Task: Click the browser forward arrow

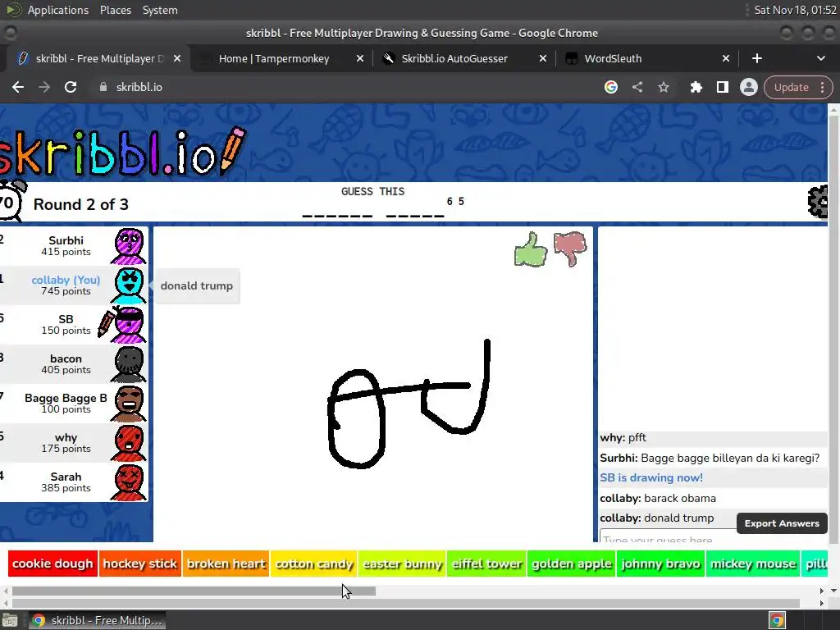Action: [44, 87]
